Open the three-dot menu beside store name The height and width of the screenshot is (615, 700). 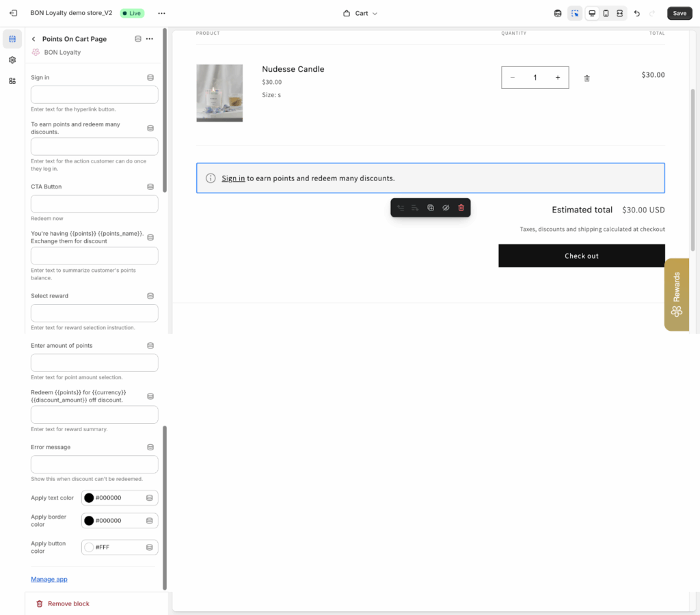(161, 13)
